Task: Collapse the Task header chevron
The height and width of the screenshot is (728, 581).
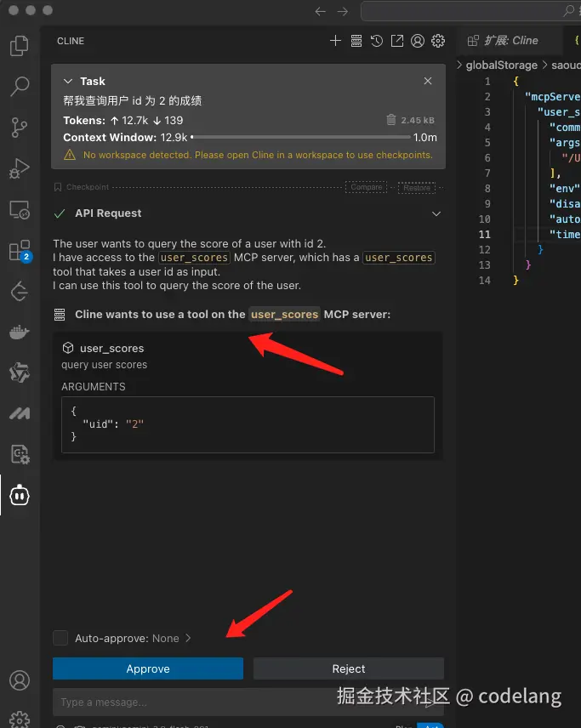Action: pos(68,82)
